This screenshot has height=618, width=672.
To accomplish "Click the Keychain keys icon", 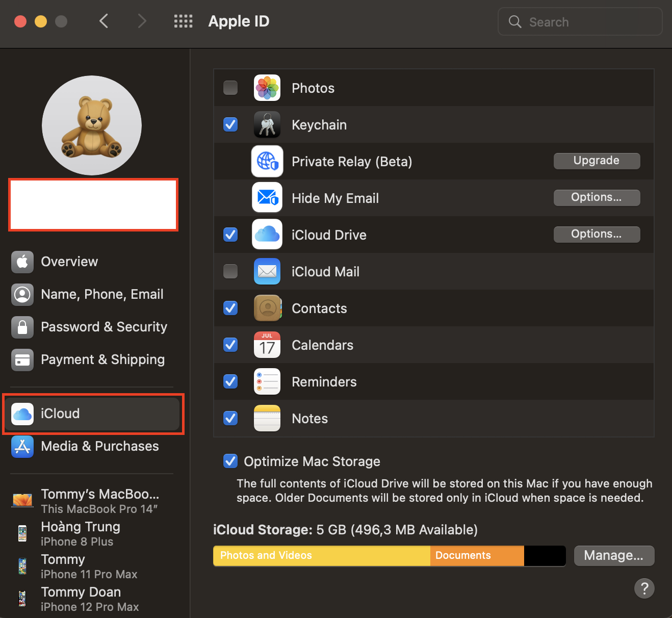I will pos(267,124).
